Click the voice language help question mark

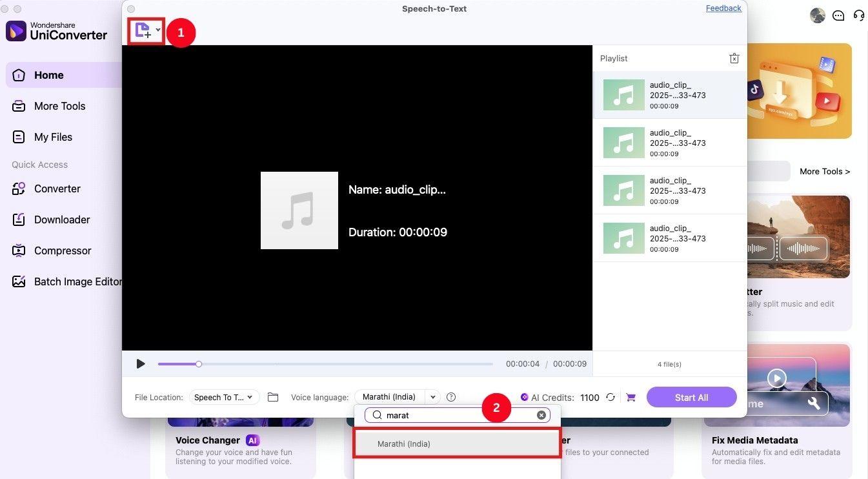click(451, 396)
